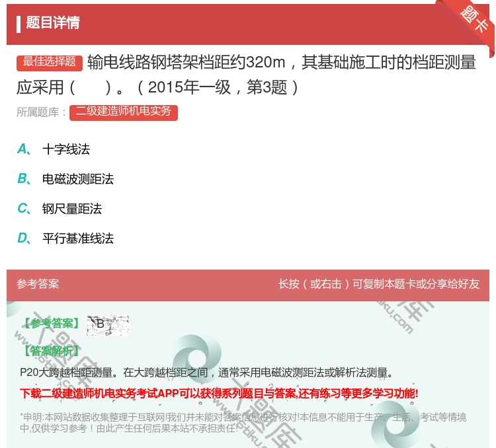
Task: Click the 参考答案 section header
Action: [x=38, y=283]
